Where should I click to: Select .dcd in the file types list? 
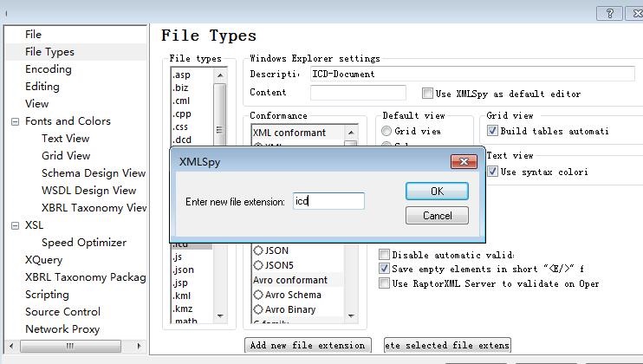point(182,140)
